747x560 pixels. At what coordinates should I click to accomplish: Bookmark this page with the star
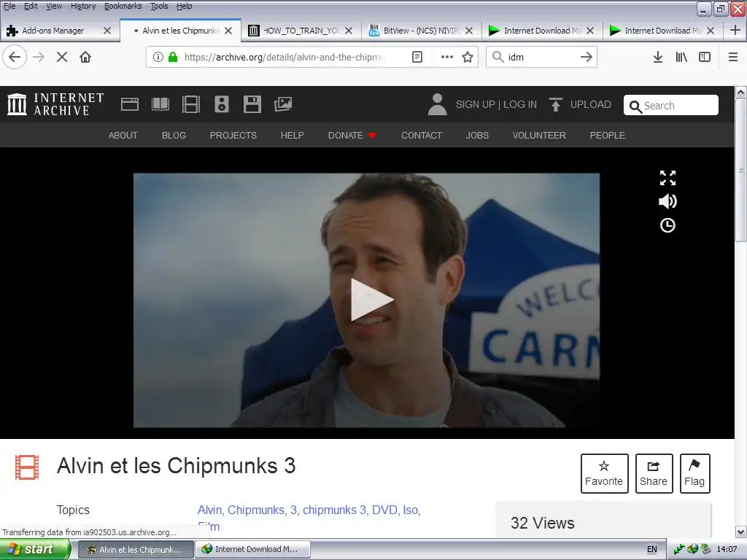[x=468, y=57]
